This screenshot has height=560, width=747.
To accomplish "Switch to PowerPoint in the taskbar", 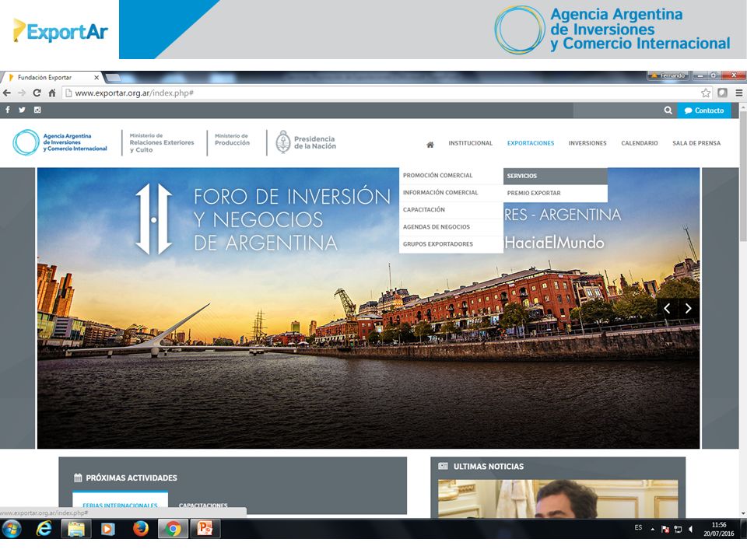I will point(205,529).
